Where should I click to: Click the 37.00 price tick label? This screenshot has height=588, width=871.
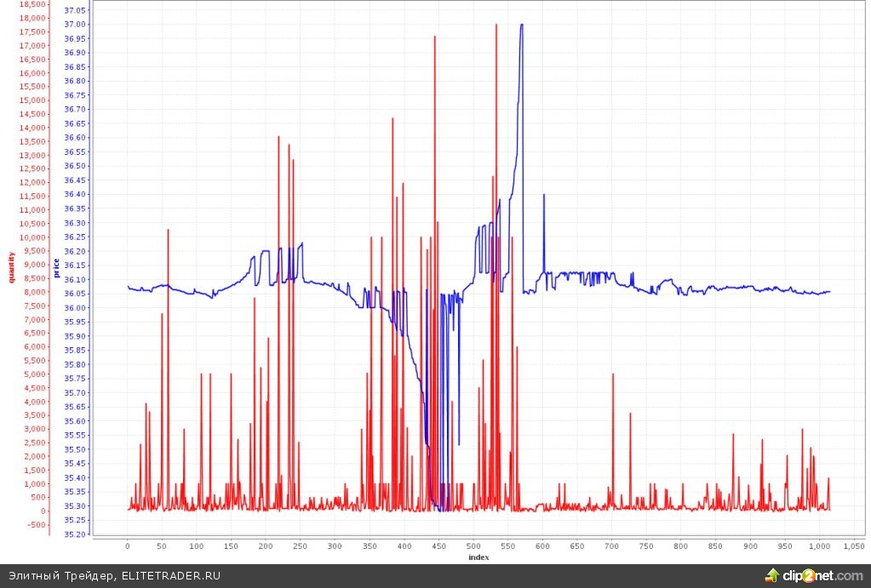[x=75, y=25]
